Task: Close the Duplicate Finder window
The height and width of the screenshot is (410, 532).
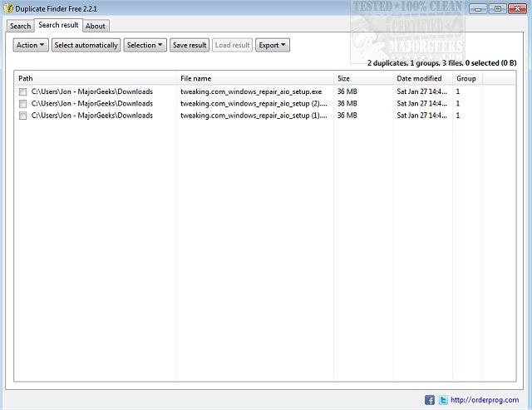Action: [517, 9]
